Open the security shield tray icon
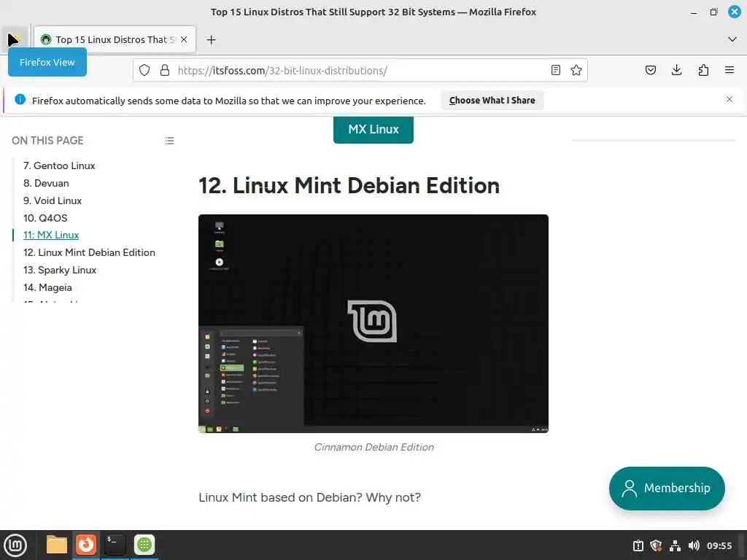The height and width of the screenshot is (560, 747). point(656,545)
